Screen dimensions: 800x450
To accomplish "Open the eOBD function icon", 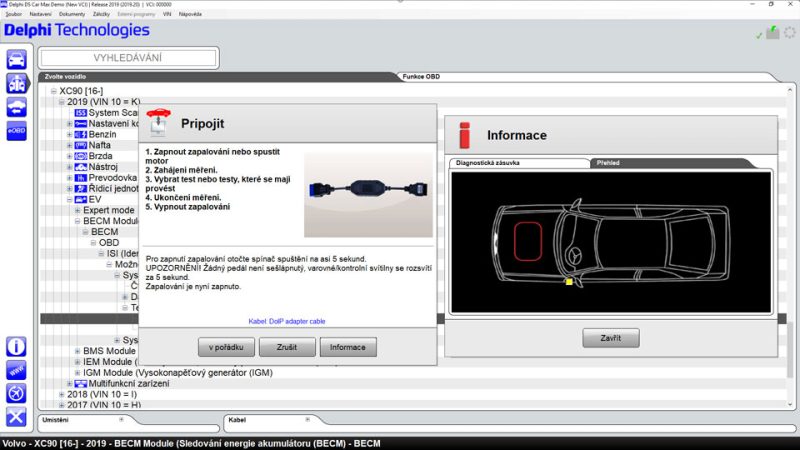I will [16, 131].
